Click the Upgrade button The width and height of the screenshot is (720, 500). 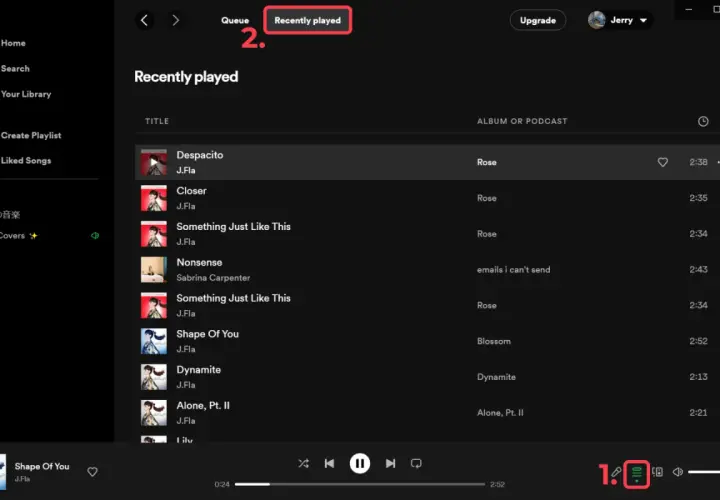coord(538,20)
